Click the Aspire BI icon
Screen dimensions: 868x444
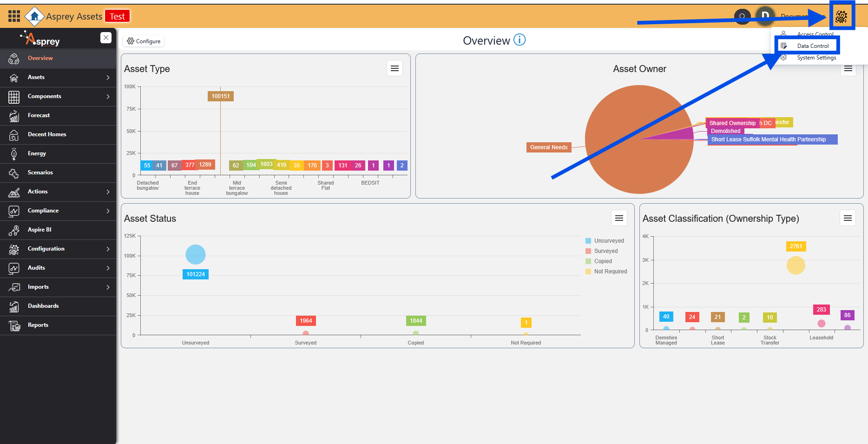click(14, 230)
